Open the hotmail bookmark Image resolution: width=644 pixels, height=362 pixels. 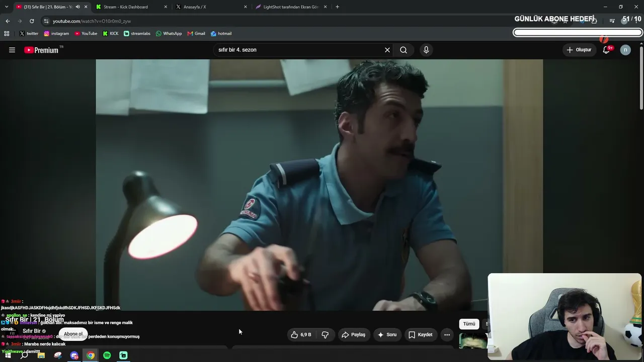click(221, 34)
